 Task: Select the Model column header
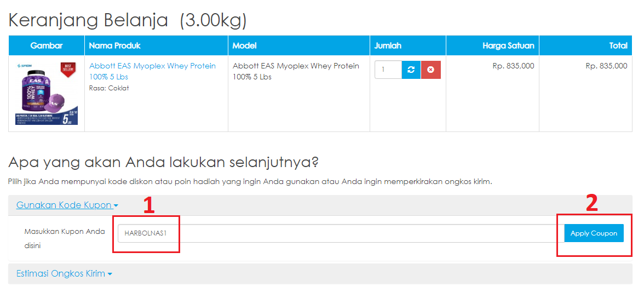coord(244,45)
